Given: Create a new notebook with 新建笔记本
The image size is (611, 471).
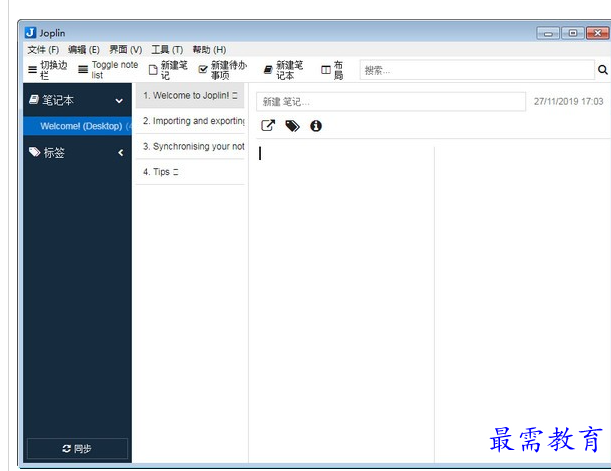Looking at the screenshot, I should coord(283,70).
